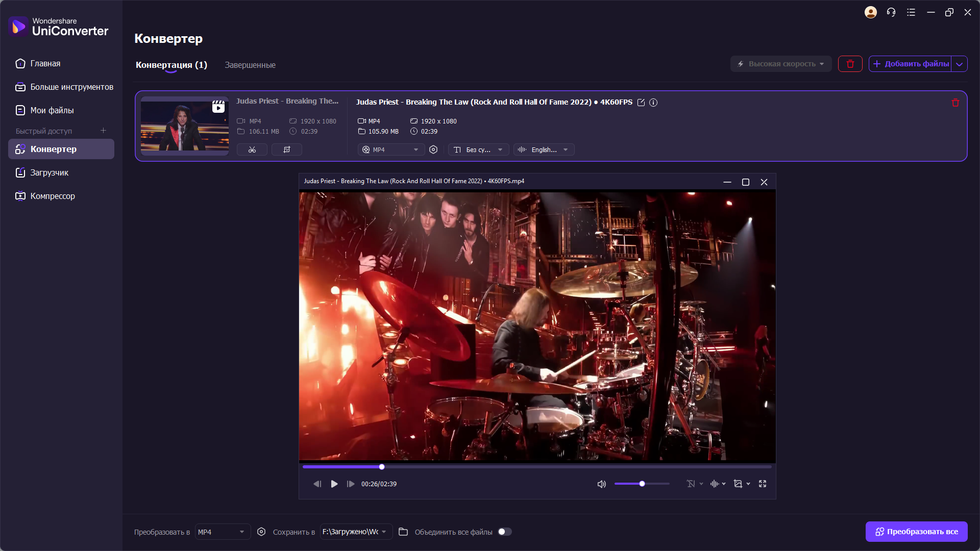
Task: Open the MP4 output format dropdown in the file row
Action: tap(391, 149)
